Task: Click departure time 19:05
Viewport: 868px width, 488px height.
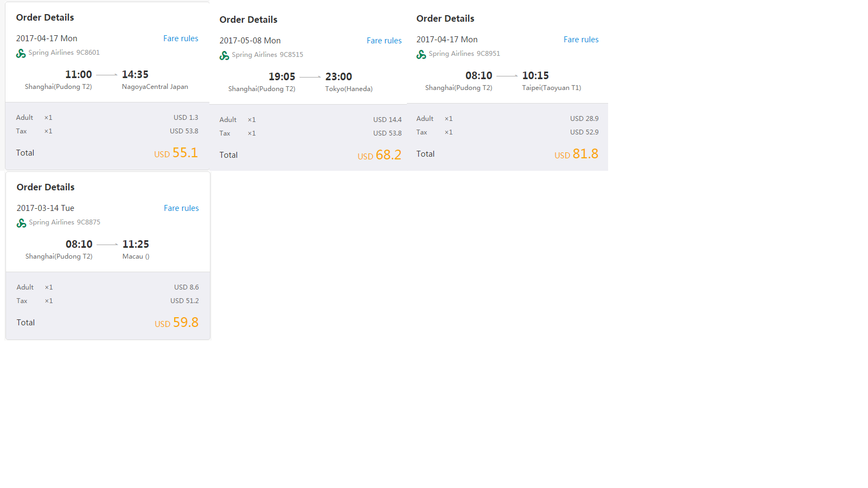Action: point(282,76)
